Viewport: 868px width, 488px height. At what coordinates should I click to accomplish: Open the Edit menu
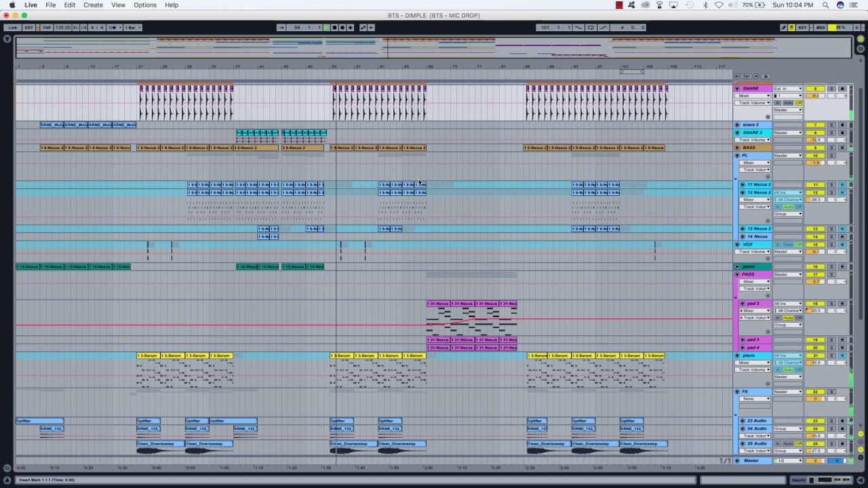click(x=70, y=5)
